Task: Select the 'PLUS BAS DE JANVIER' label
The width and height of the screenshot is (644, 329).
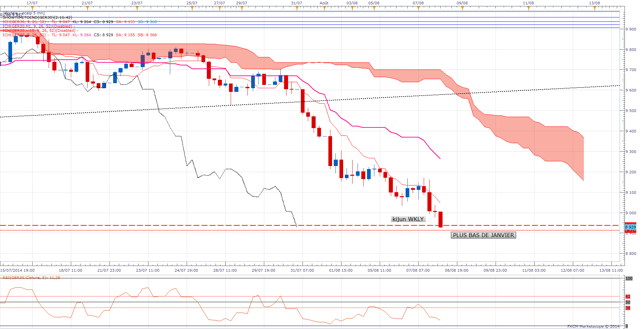Action: coord(483,235)
